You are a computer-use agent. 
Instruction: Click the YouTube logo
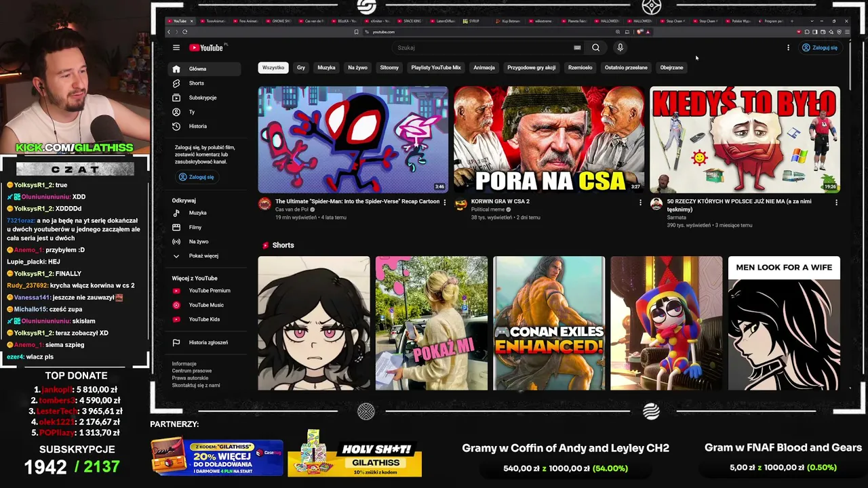pyautogui.click(x=207, y=47)
